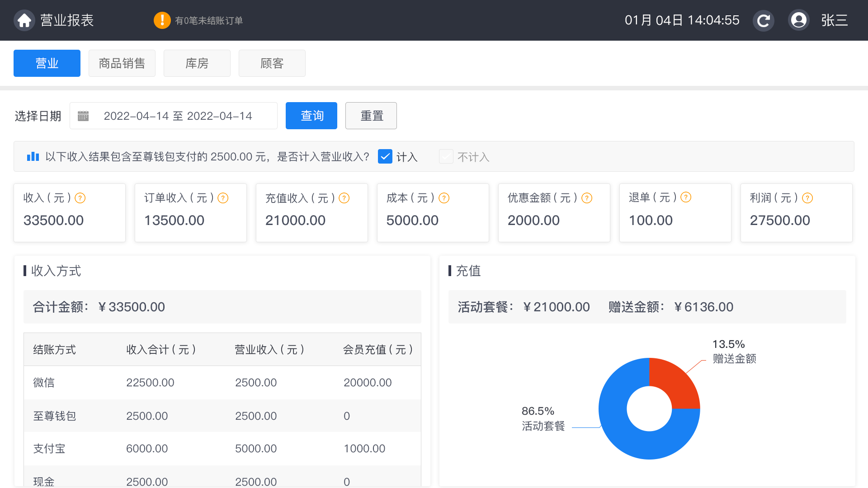Screen dimensions: 868x488
Task: Uncheck the 计入 checkbox
Action: click(385, 157)
